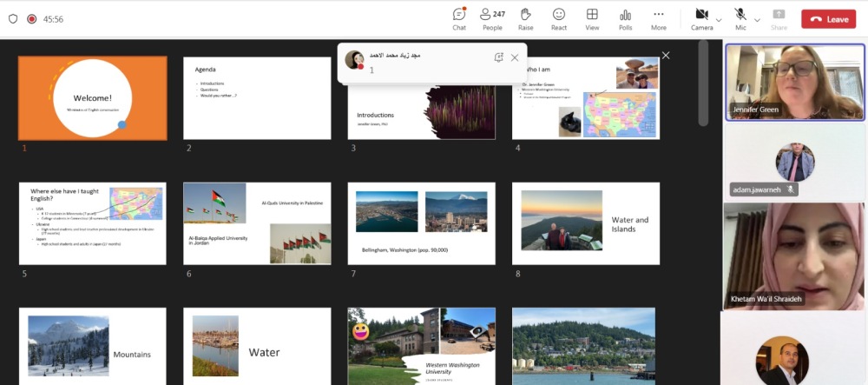Open the View layout menu
The image size is (868, 385).
coord(592,18)
